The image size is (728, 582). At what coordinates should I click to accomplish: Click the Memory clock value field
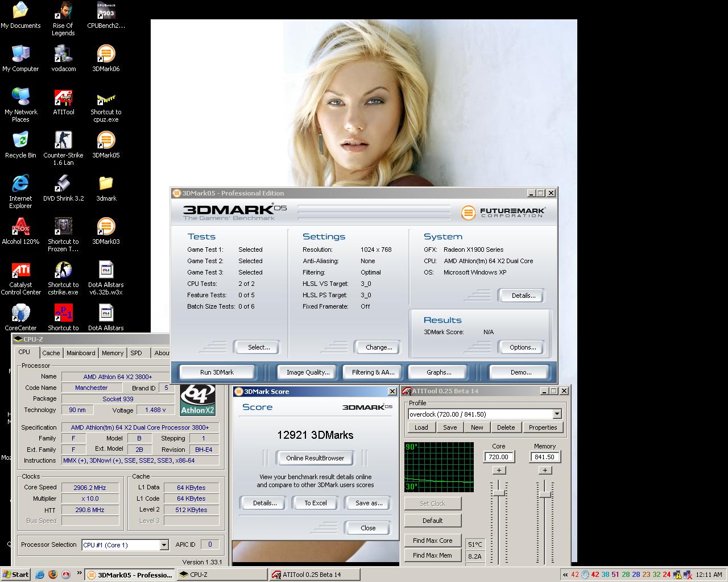(544, 457)
